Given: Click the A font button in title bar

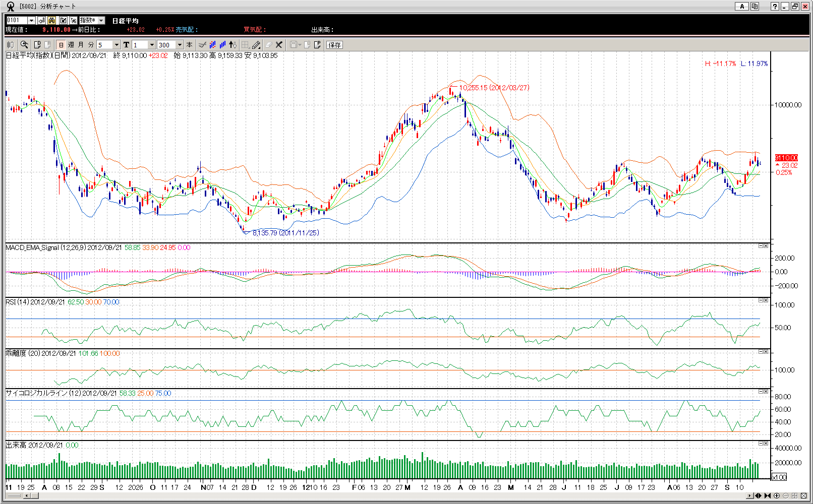Looking at the screenshot, I should tap(741, 7).
